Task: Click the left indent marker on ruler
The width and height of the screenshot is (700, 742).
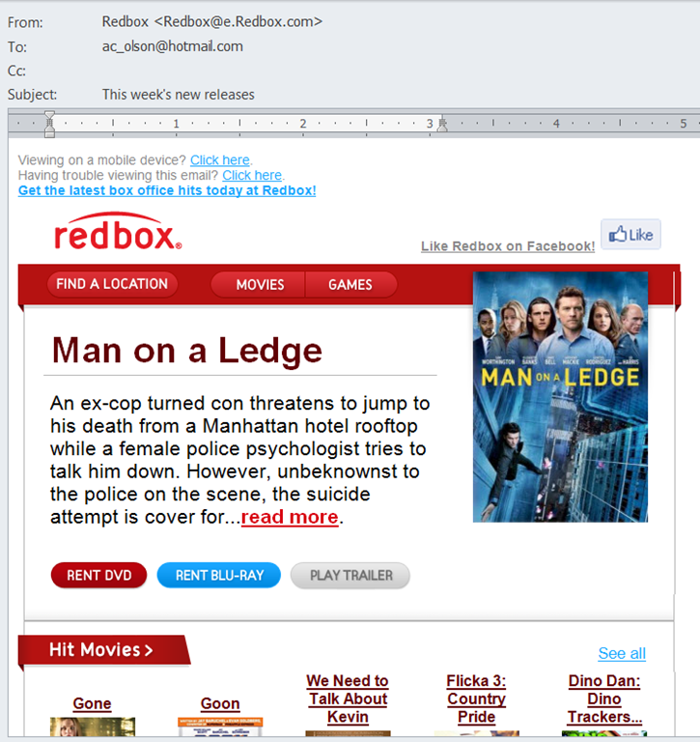Action: tap(49, 124)
